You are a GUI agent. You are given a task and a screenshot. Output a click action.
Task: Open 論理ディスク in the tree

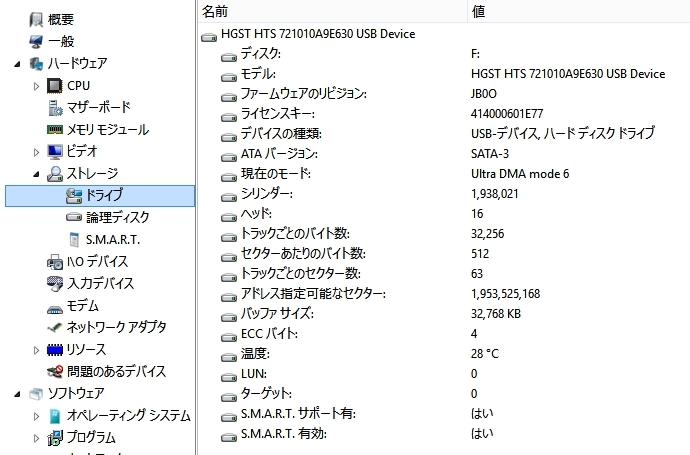117,217
